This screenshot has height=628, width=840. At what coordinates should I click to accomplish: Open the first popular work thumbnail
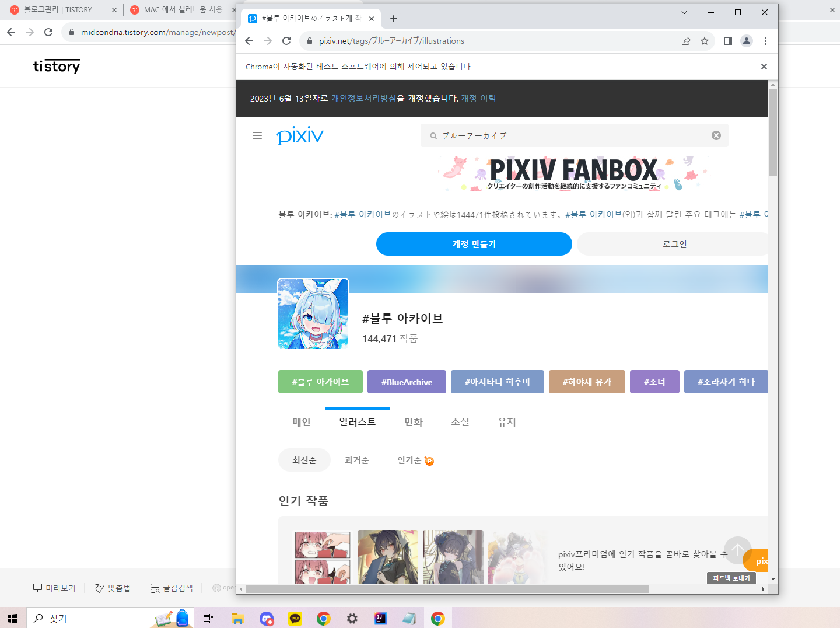click(x=323, y=557)
